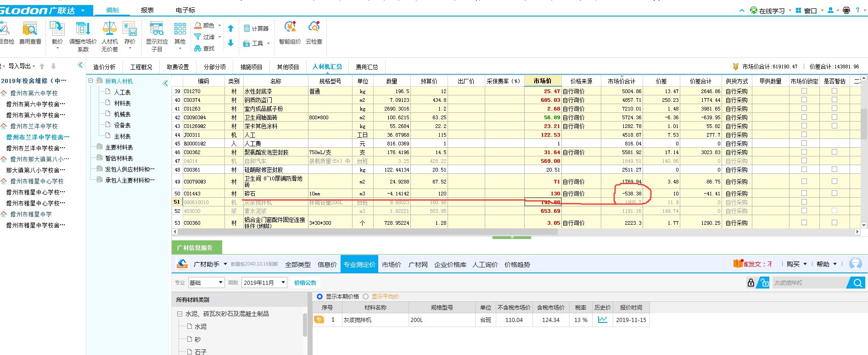Click the help question mark icon
This screenshot has height=355, width=868.
tap(857, 10)
